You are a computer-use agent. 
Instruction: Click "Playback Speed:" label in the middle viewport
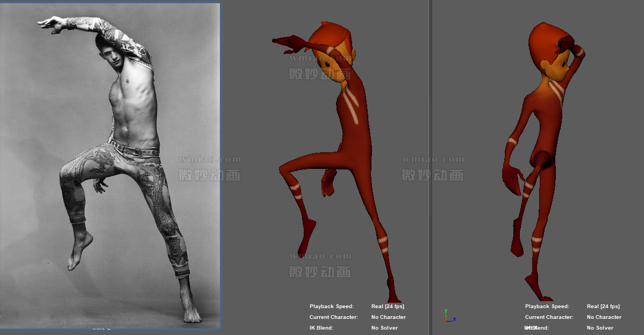[x=332, y=307]
